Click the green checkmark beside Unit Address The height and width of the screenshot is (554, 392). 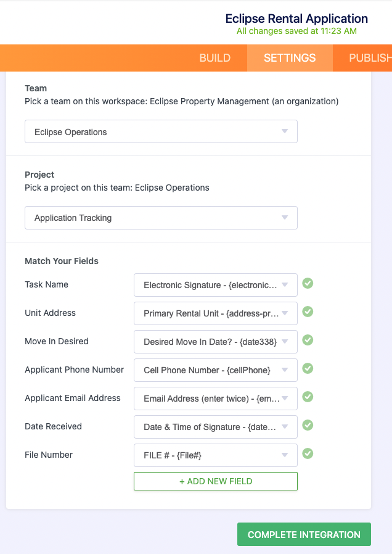tap(308, 312)
